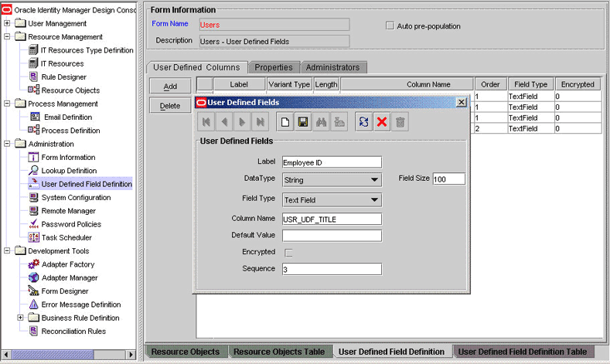
Task: Switch to Resource Objects Table tab
Action: click(279, 352)
